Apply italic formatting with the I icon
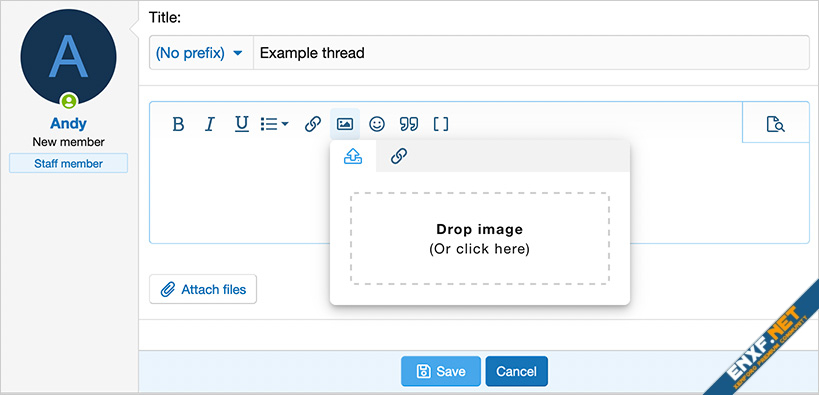The width and height of the screenshot is (819, 395). (209, 124)
